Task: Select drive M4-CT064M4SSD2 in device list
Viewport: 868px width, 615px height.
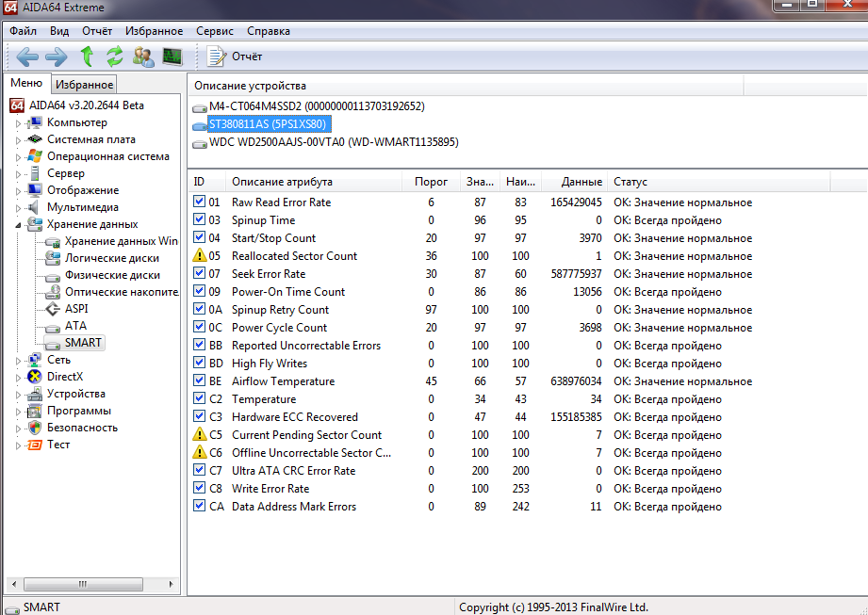Action: coord(309,106)
